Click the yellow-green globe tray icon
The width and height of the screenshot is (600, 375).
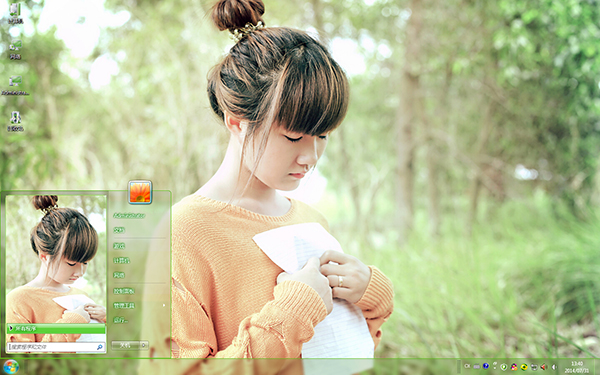tap(524, 367)
